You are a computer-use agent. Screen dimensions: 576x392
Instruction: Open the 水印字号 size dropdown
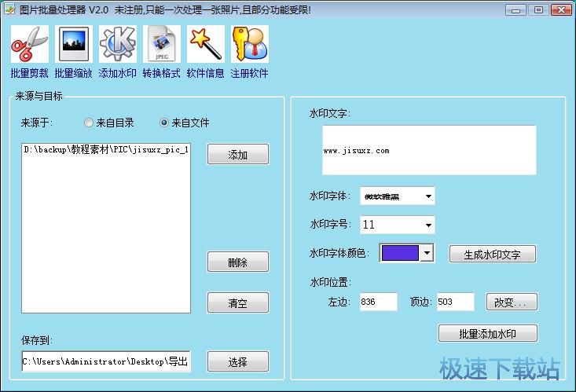[x=398, y=225]
